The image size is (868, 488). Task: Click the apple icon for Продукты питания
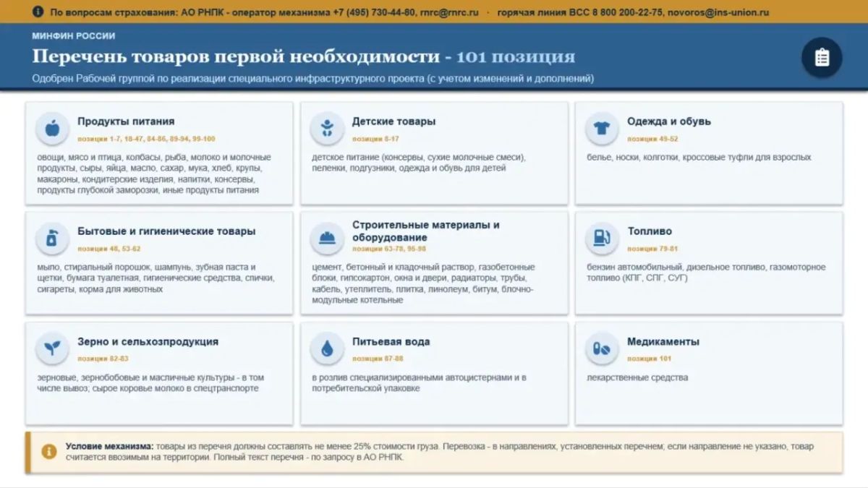pos(51,128)
